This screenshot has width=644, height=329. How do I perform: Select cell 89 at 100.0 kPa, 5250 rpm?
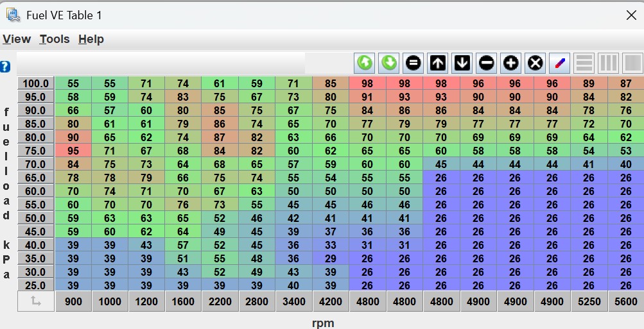click(x=589, y=83)
